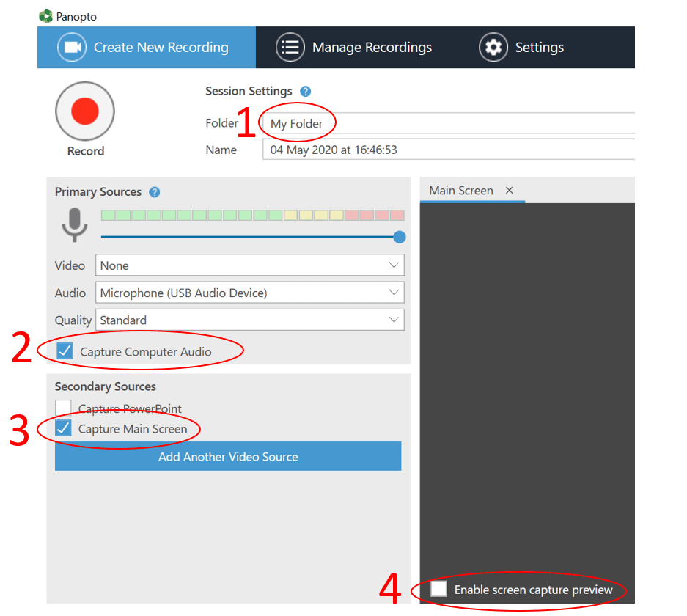
Task: Open the Settings tab
Action: point(522,47)
